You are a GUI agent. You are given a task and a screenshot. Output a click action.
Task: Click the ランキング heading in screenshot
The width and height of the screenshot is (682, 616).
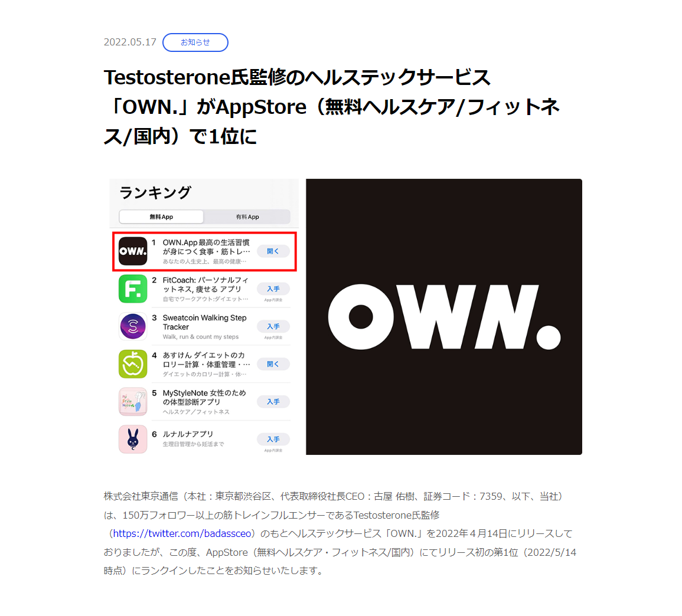(x=155, y=193)
